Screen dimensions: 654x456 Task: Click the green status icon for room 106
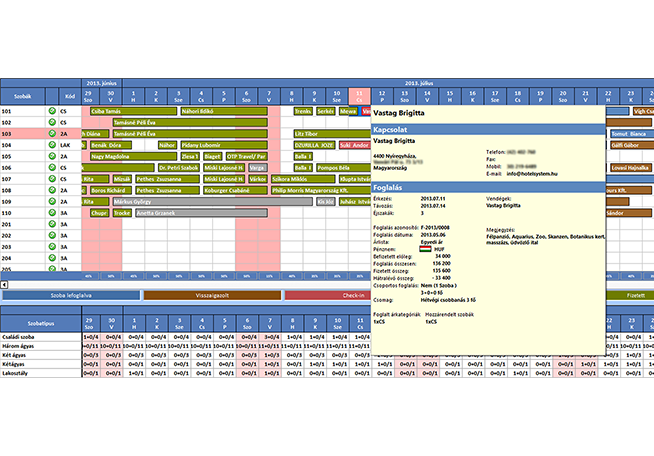pyautogui.click(x=51, y=167)
